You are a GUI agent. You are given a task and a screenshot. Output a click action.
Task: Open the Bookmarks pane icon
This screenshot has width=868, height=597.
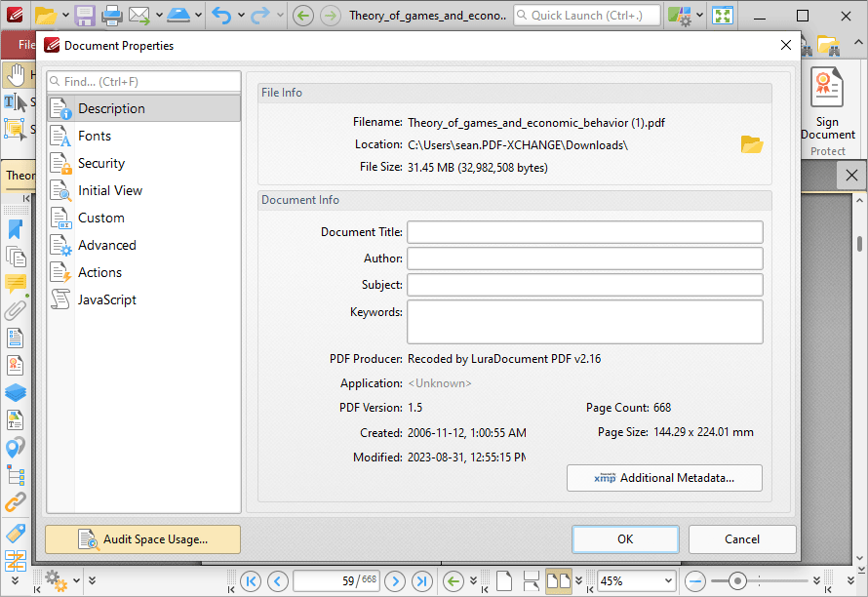(15, 230)
